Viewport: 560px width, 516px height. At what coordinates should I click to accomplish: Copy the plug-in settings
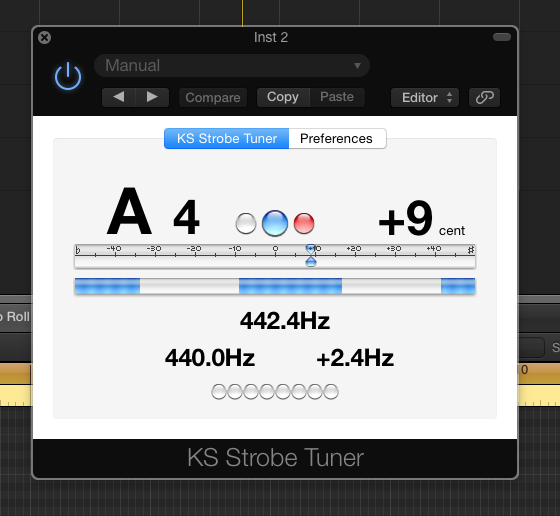click(283, 97)
